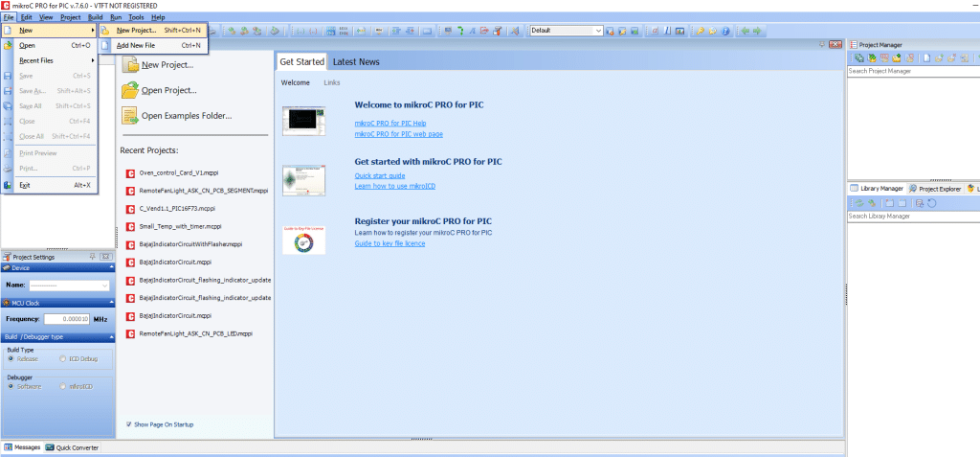Viewport: 980px width, 457px height.
Task: Click the open-folder icon beside Open Project
Action: (130, 90)
